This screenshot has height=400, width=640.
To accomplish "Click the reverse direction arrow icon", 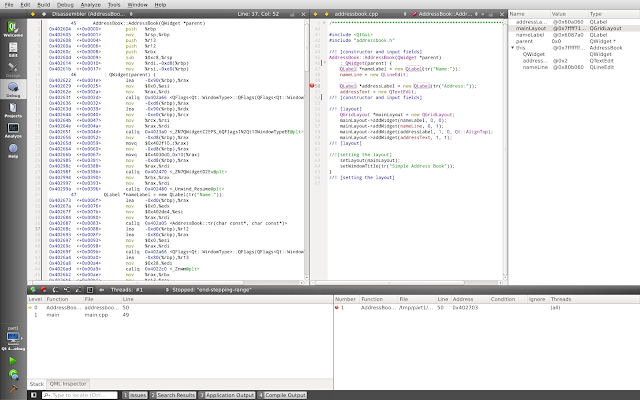I will click(101, 290).
